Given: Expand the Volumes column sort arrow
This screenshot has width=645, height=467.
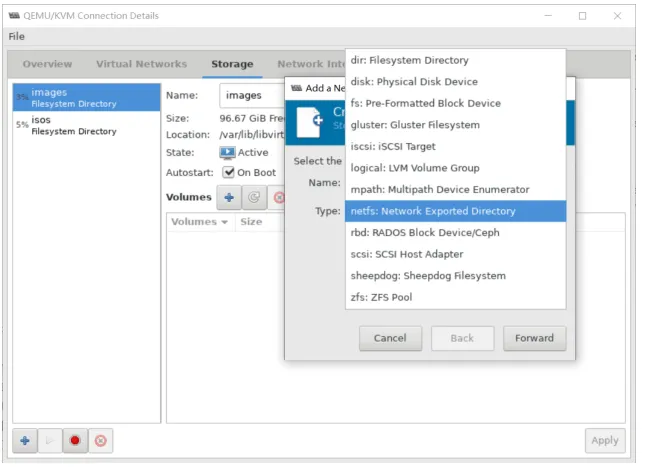Looking at the screenshot, I should pyautogui.click(x=224, y=222).
